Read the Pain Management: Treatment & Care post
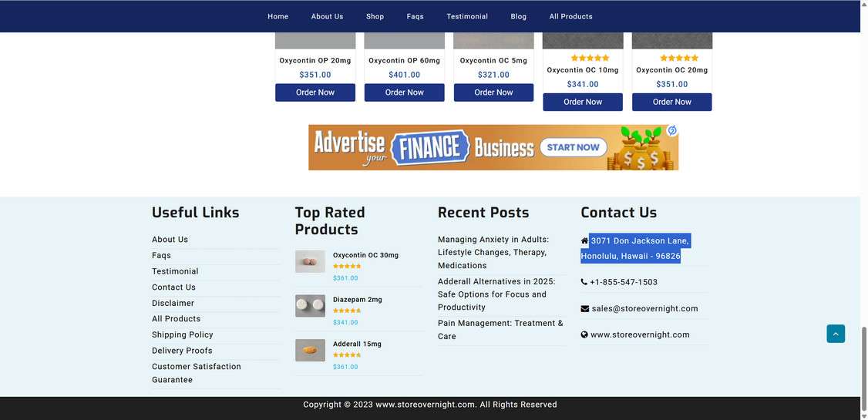868x420 pixels. 500,330
